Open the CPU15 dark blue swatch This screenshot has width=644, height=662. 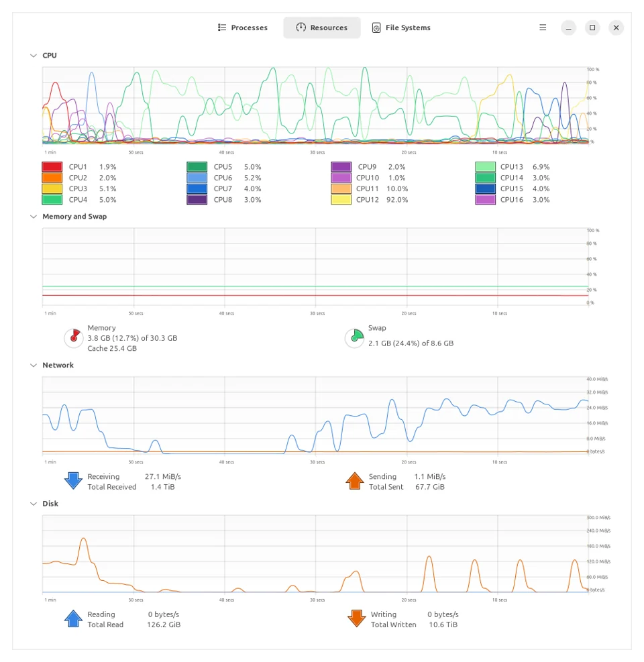point(485,188)
